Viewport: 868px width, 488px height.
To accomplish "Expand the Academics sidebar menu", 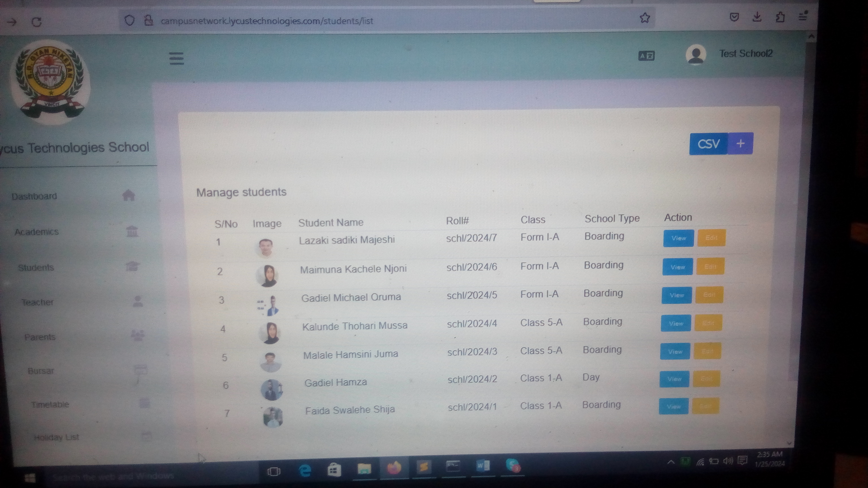I will coord(36,232).
